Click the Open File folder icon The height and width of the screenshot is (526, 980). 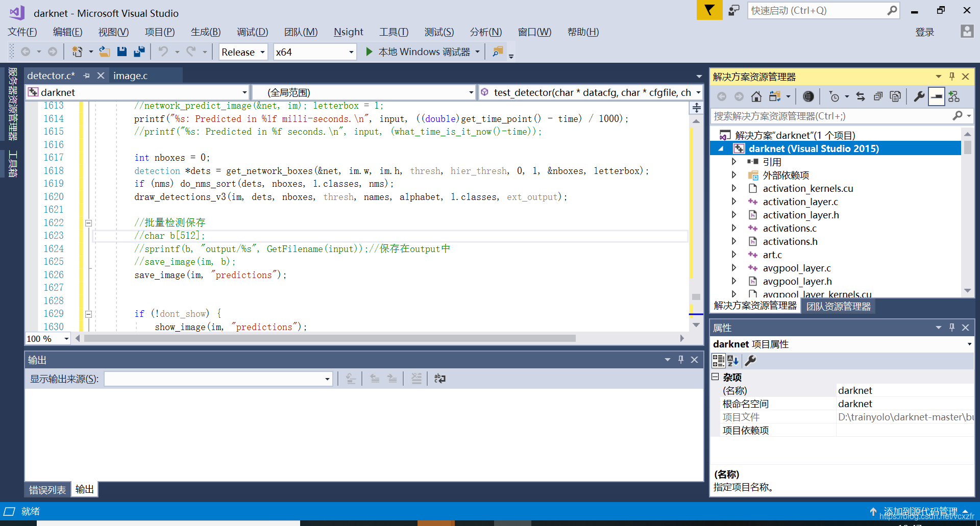click(105, 52)
